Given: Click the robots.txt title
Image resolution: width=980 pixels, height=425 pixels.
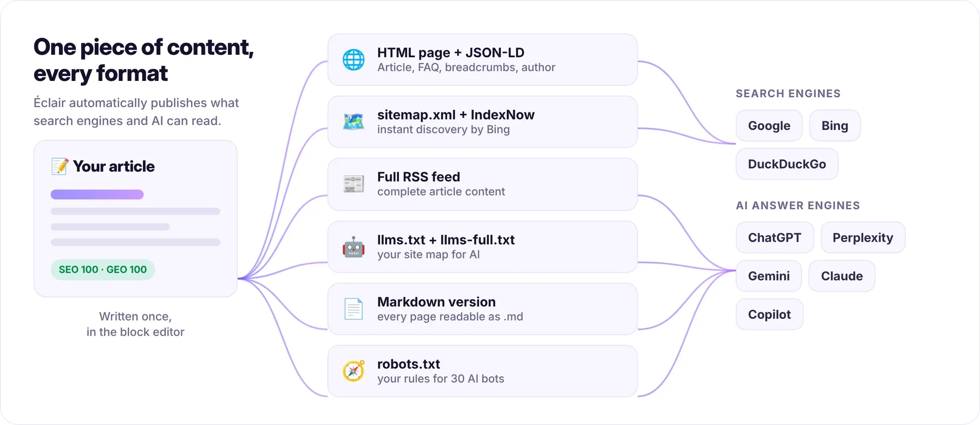Looking at the screenshot, I should (409, 364).
